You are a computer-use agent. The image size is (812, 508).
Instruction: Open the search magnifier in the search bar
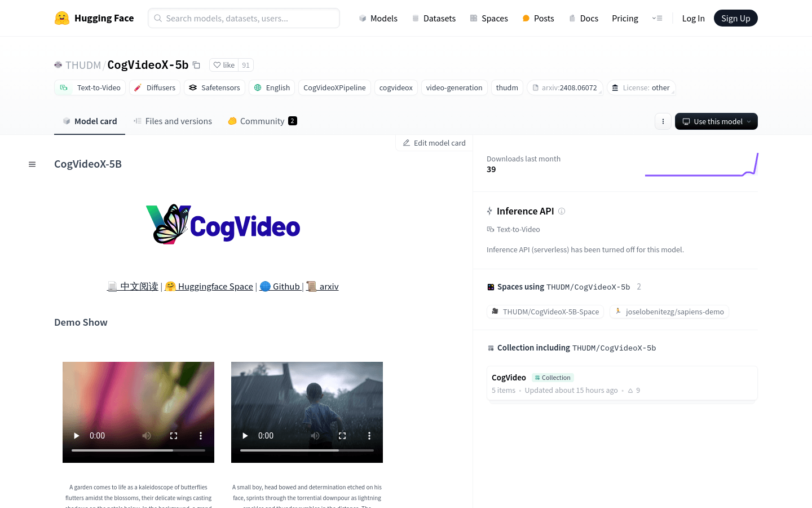click(158, 18)
